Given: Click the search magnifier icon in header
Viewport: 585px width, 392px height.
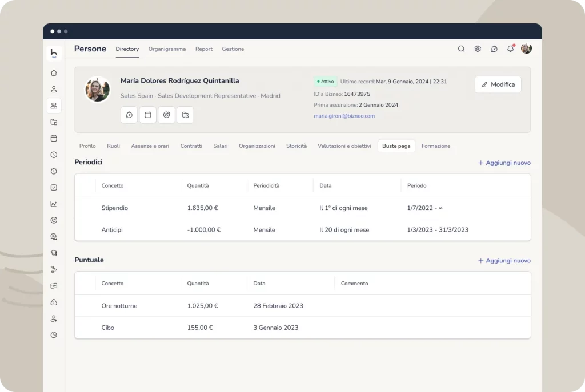Looking at the screenshot, I should (461, 49).
